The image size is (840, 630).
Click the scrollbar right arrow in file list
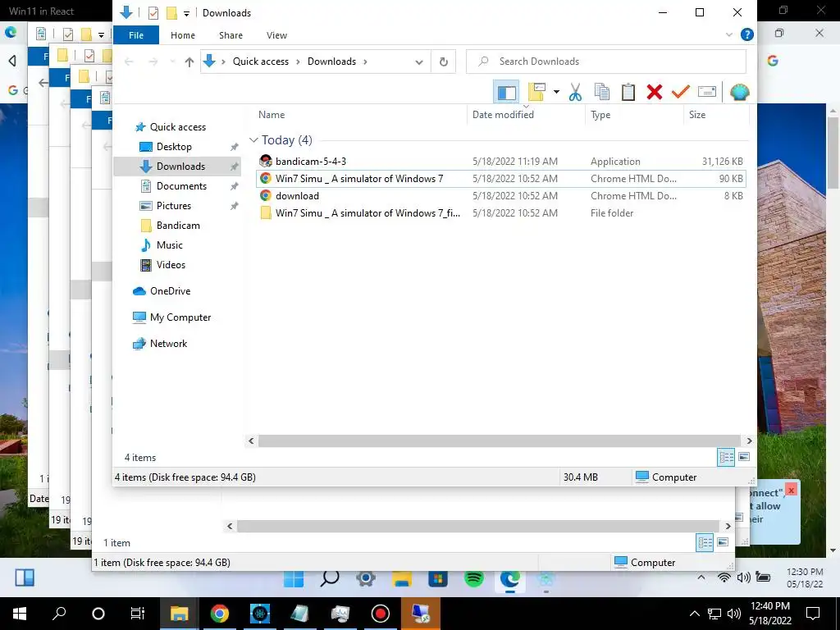tap(749, 441)
